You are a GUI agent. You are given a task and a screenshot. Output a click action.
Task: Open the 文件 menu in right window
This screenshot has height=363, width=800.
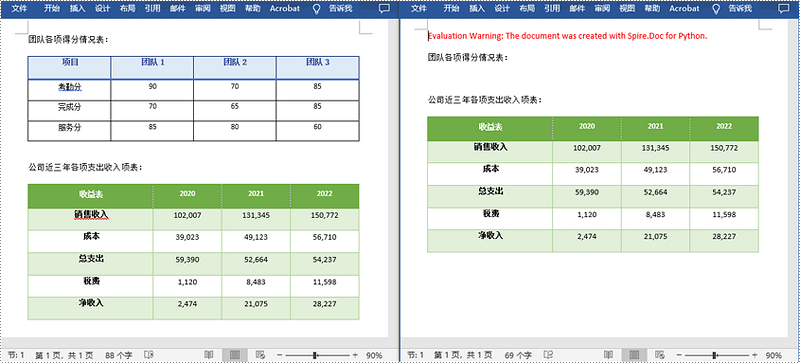(x=419, y=8)
